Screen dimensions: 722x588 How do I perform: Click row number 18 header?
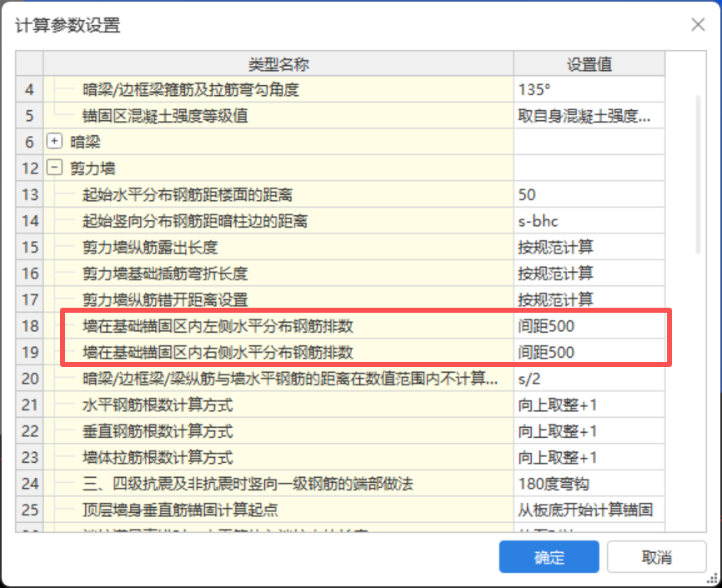[x=29, y=325]
